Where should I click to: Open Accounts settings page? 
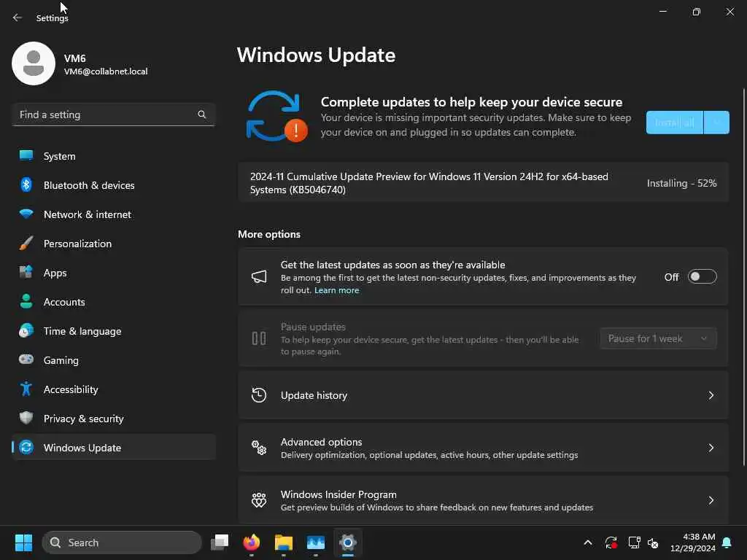[114, 301]
